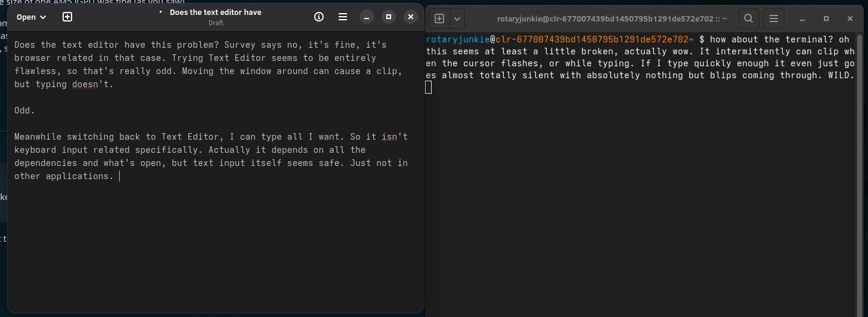Expand the terminal new-tab dropdown arrow

tap(457, 19)
